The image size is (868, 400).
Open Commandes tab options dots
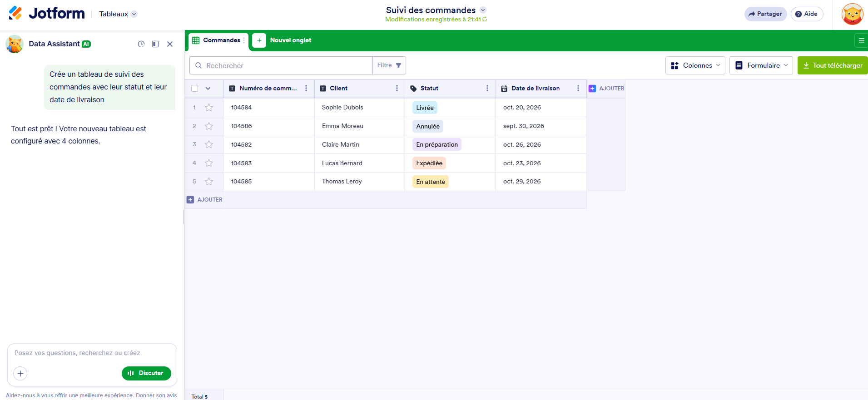(244, 40)
